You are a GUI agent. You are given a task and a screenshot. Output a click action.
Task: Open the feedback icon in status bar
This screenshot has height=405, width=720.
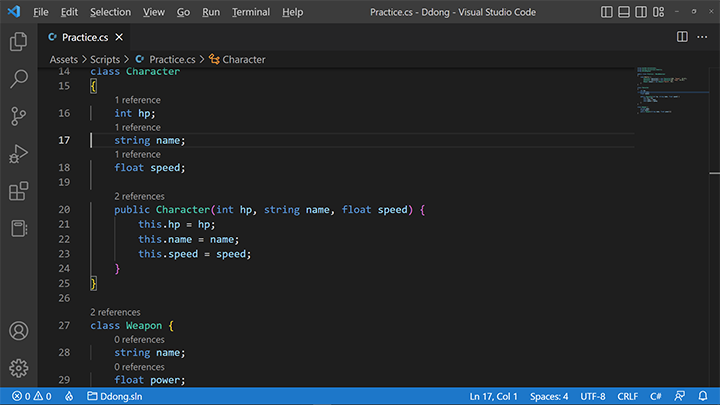pos(680,396)
